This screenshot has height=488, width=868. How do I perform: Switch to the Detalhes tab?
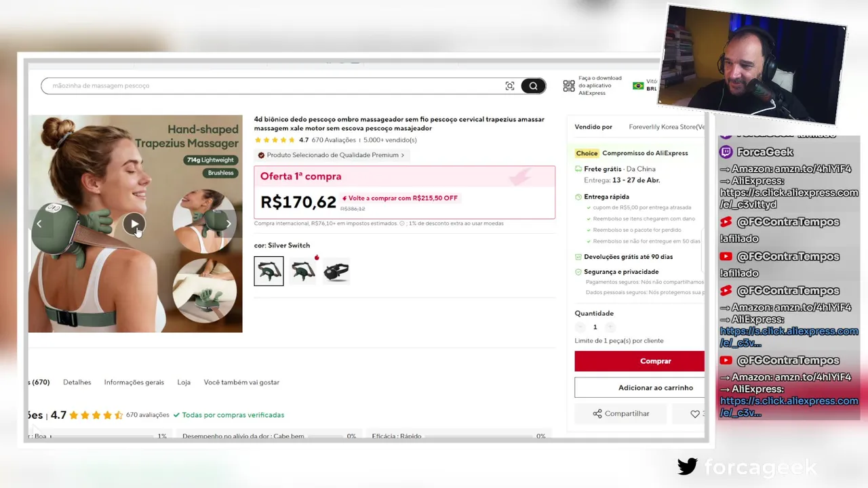77,382
